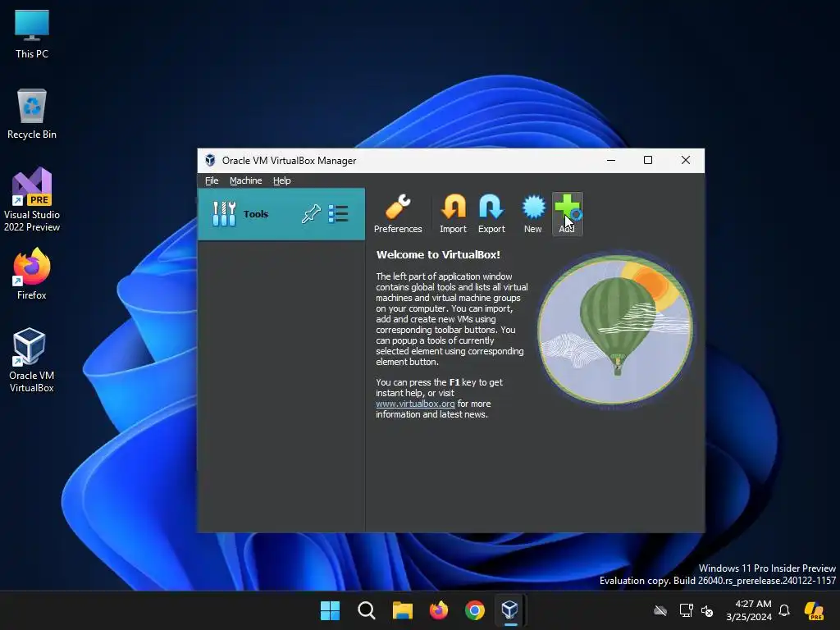This screenshot has height=630, width=840.
Task: Click the Add machine green plus icon
Action: click(568, 214)
